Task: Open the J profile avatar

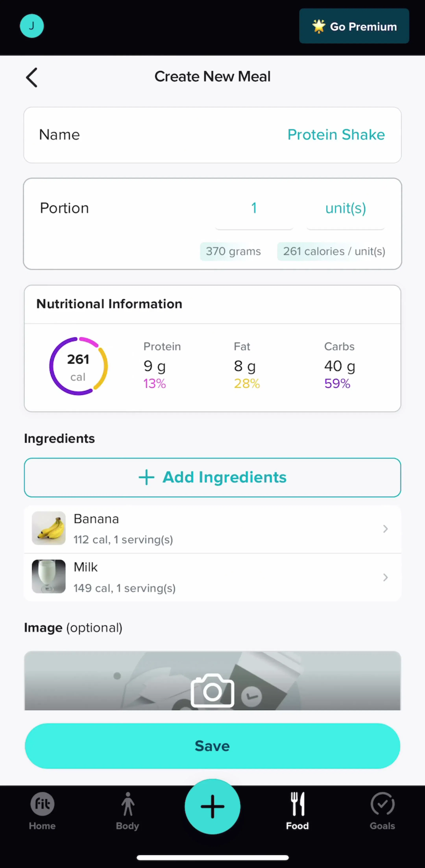Action: point(32,26)
